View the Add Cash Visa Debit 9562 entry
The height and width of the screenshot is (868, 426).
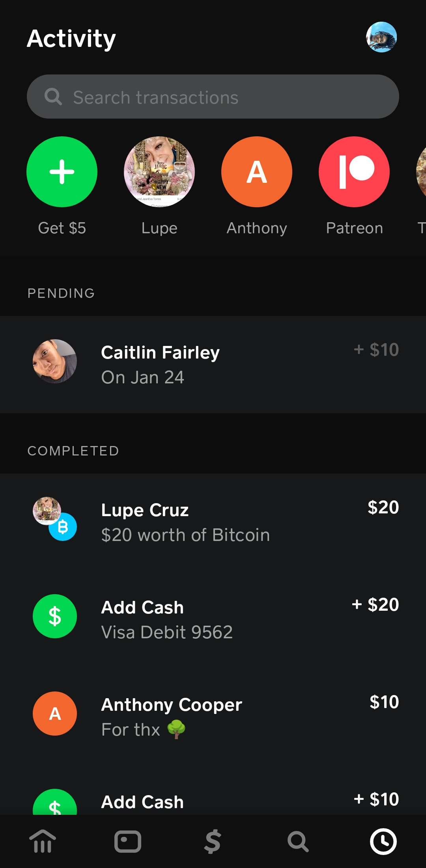pos(213,619)
